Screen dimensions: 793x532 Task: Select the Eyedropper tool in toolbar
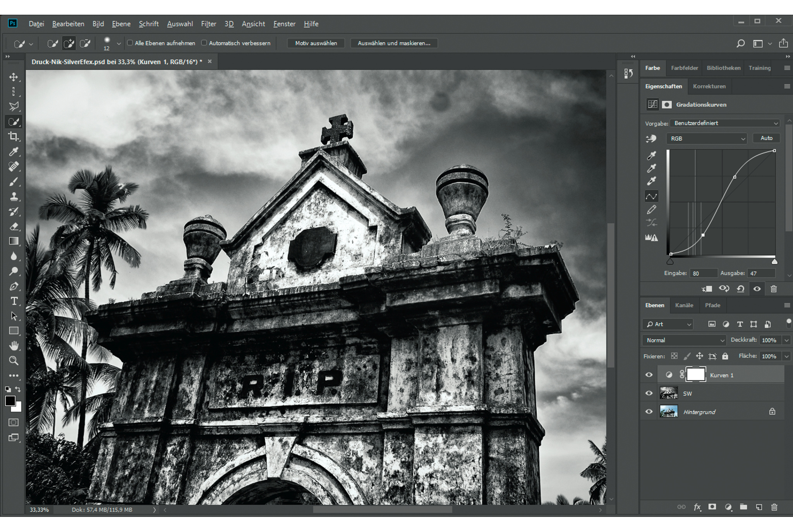pyautogui.click(x=14, y=151)
